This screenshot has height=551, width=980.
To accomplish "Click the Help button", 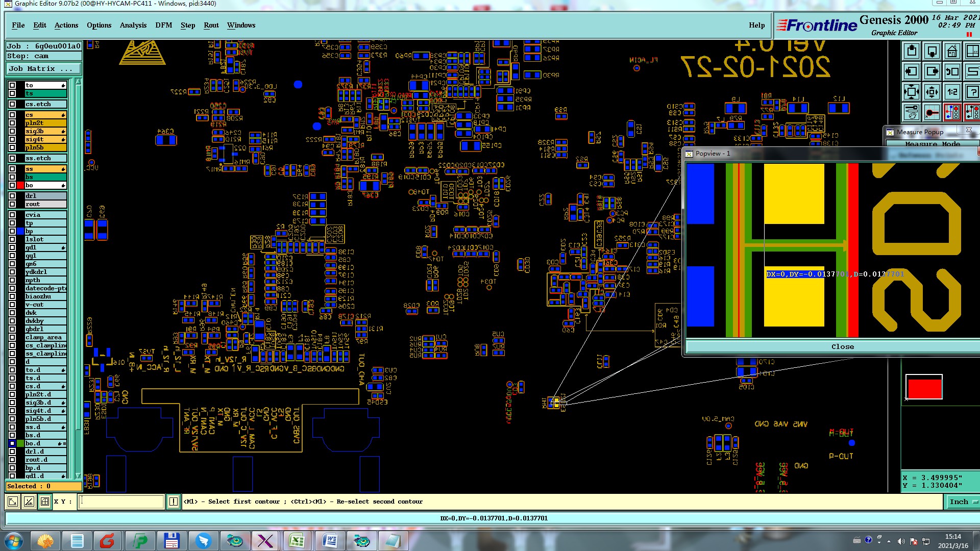I will click(756, 25).
